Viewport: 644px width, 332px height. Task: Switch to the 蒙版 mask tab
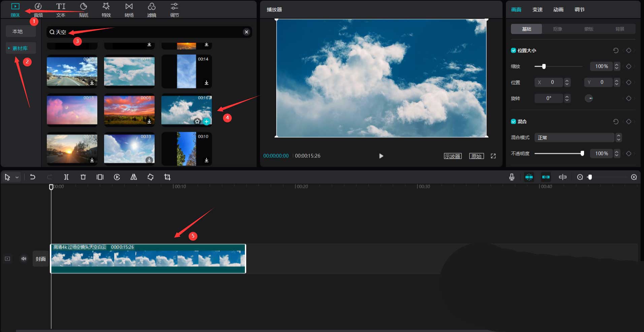pyautogui.click(x=588, y=29)
